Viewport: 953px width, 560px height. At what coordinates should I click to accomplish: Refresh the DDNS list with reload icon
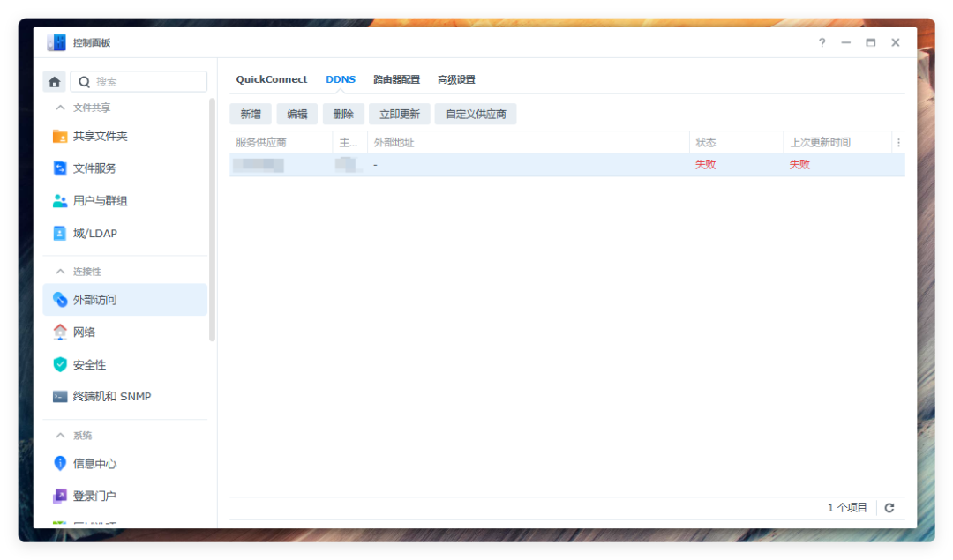[889, 508]
